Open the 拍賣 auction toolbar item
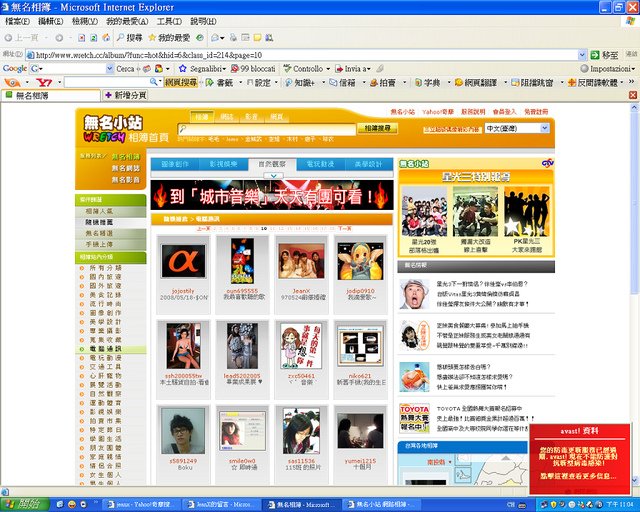Viewport: 640px width, 512px height. point(382,82)
